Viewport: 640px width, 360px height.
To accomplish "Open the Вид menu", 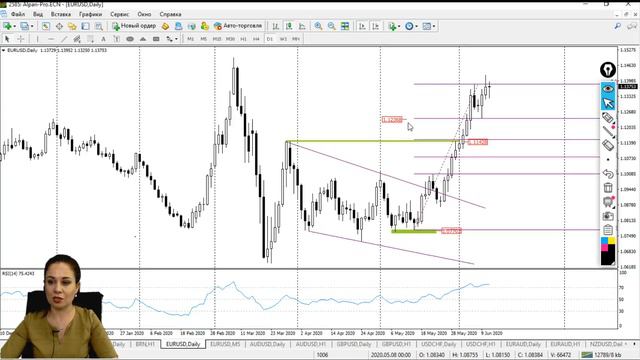I will point(38,14).
